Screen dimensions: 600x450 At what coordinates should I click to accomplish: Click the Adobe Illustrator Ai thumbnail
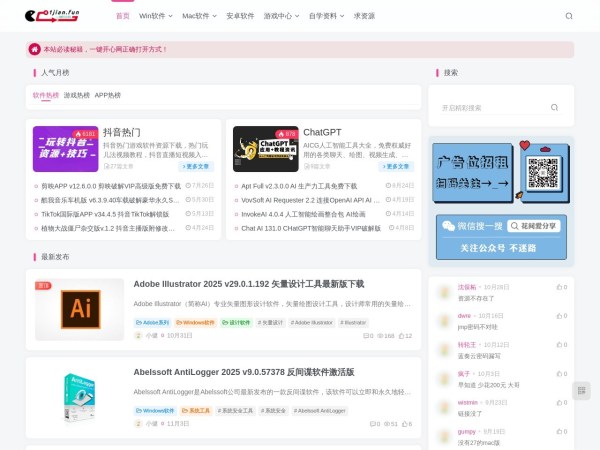coord(79,310)
